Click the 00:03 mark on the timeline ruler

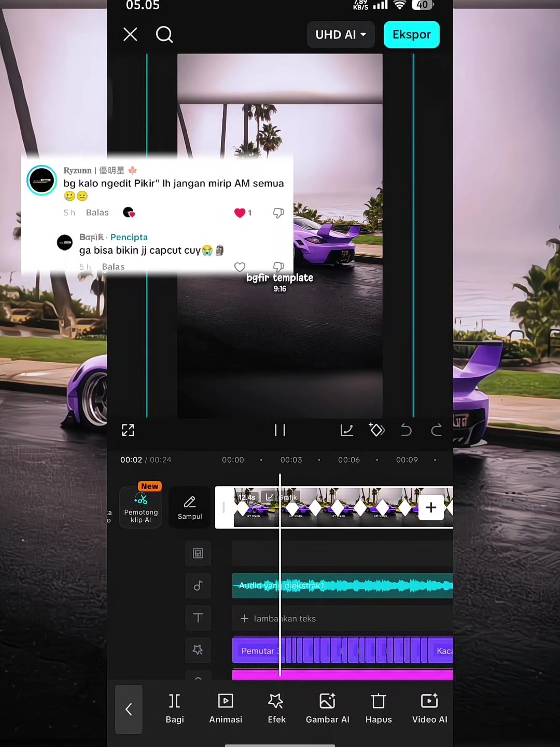point(291,460)
